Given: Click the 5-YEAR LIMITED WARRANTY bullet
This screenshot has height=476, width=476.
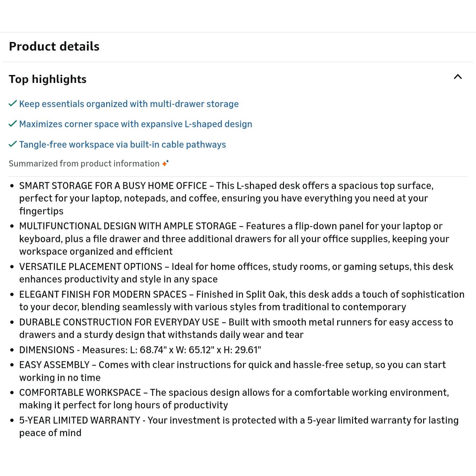Looking at the screenshot, I should coord(239,426).
